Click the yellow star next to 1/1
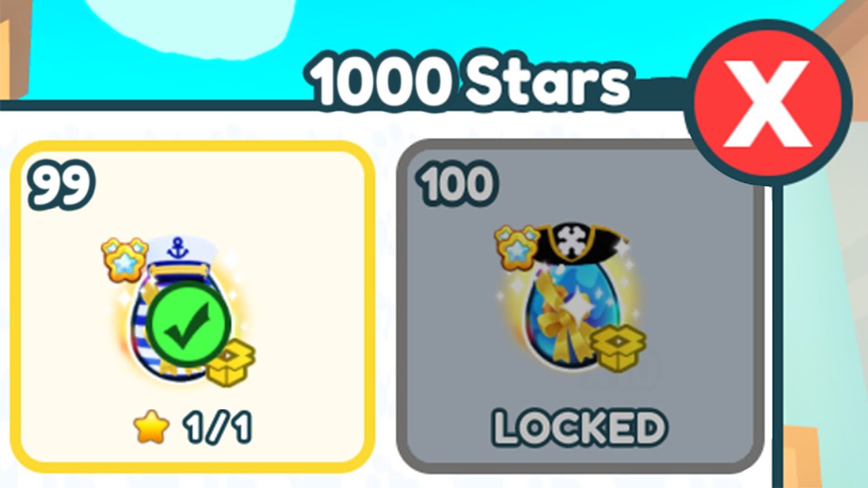 150,426
